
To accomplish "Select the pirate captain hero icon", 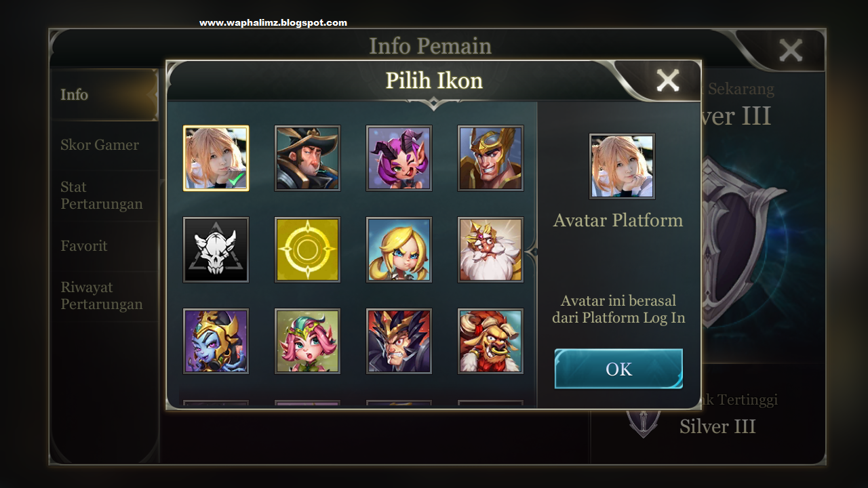I will click(307, 158).
